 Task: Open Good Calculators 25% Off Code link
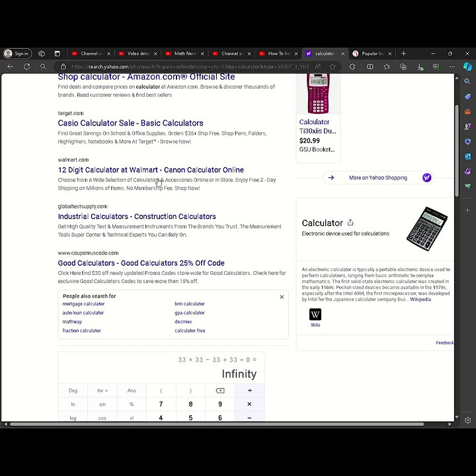coord(141,263)
